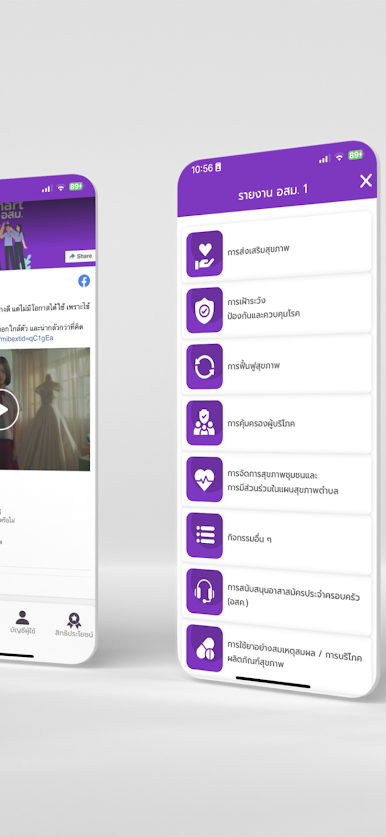The width and height of the screenshot is (386, 837).
Task: Tap Wi-Fi icon on left phone status bar
Action: tap(61, 188)
